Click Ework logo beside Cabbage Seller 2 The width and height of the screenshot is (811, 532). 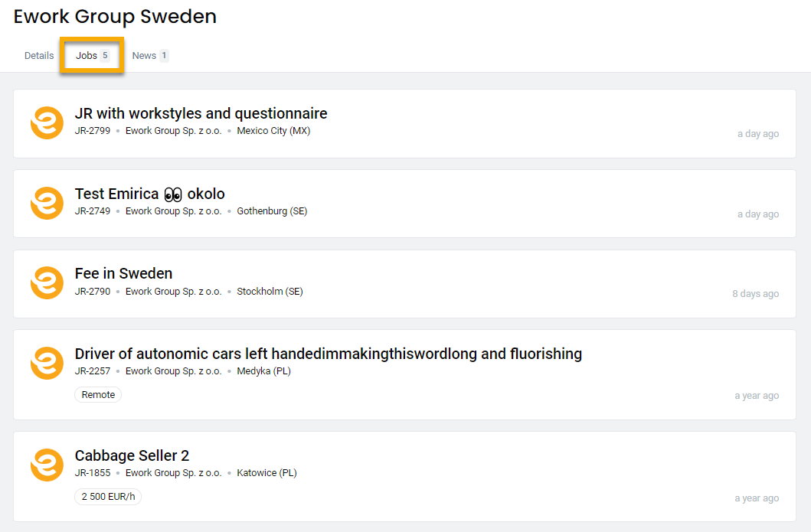click(47, 465)
